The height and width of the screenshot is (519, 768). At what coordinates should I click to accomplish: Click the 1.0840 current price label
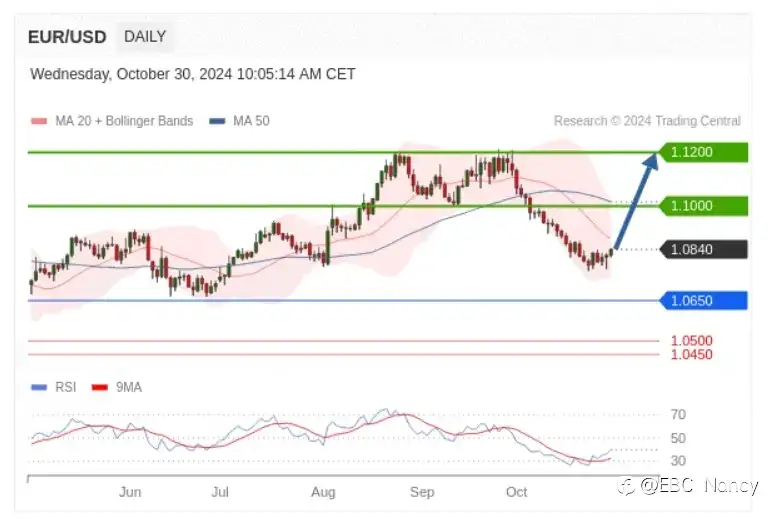click(704, 250)
